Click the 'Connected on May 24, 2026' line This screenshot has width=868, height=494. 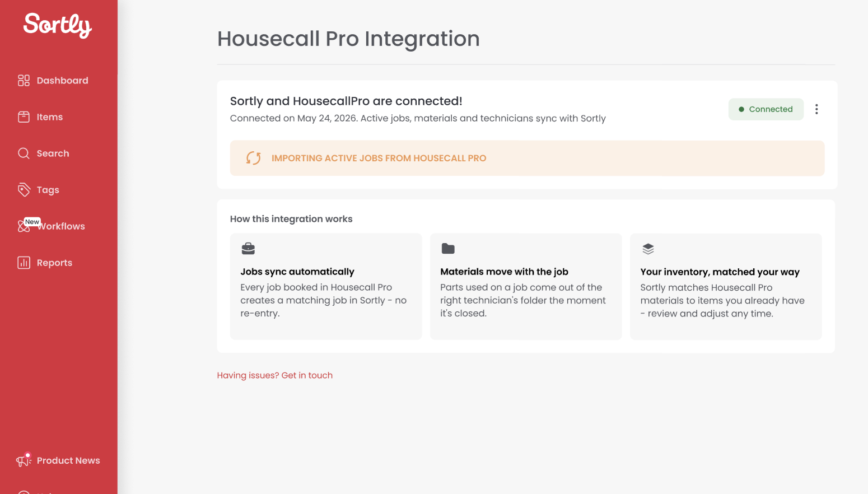click(418, 118)
